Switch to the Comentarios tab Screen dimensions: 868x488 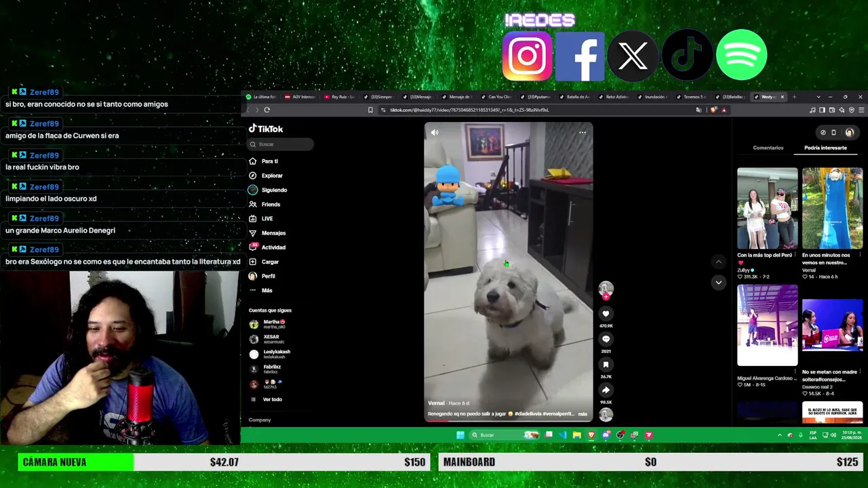click(x=768, y=148)
